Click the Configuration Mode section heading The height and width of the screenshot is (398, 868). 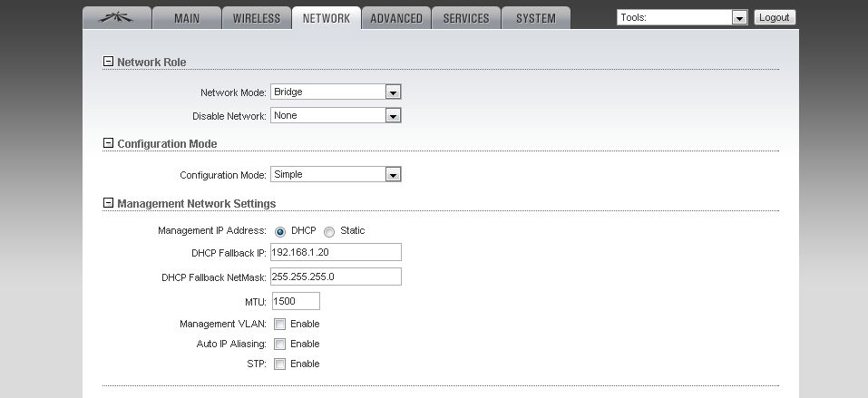[167, 143]
